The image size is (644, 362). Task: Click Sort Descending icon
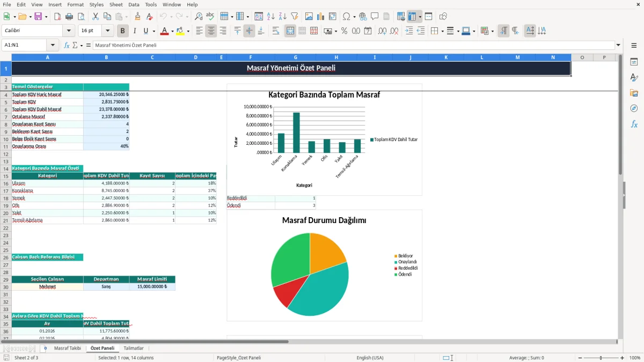[x=283, y=16]
